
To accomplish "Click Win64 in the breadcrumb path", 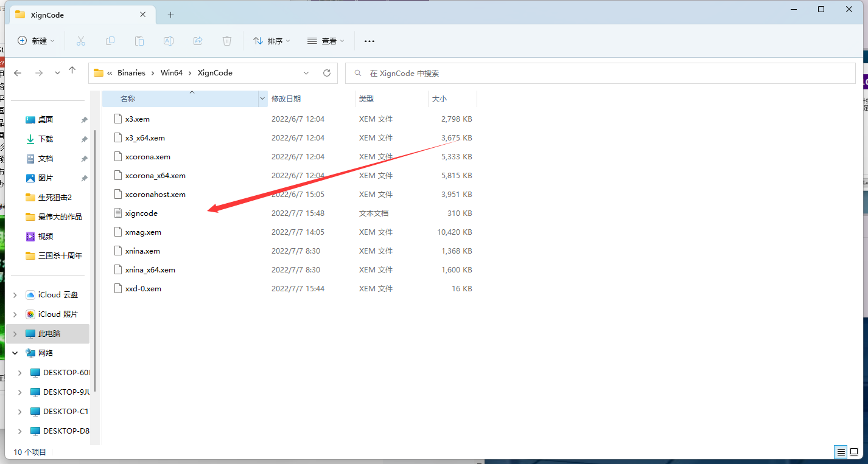I will [172, 72].
